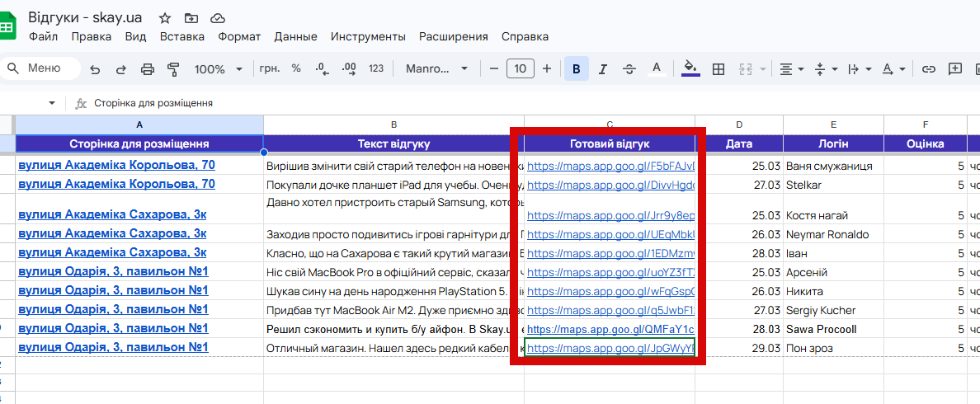Select header cell Готовий відгук
980x404 pixels.
click(610, 144)
